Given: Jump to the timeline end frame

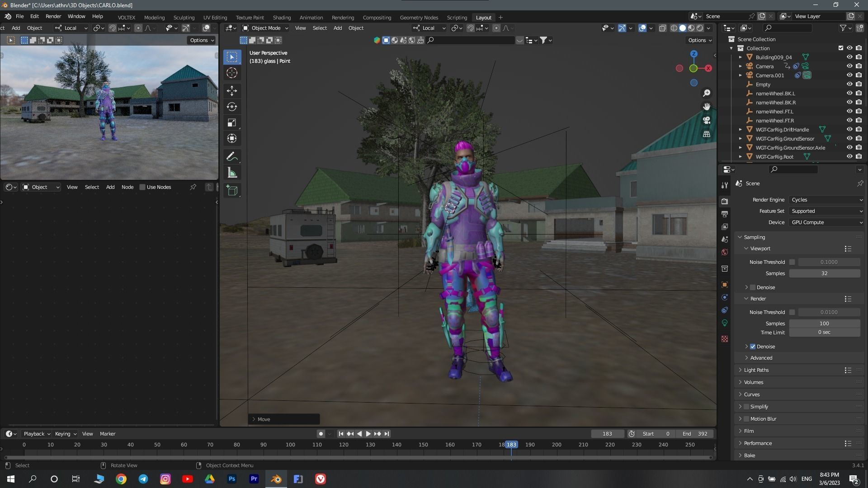Looking at the screenshot, I should point(387,434).
